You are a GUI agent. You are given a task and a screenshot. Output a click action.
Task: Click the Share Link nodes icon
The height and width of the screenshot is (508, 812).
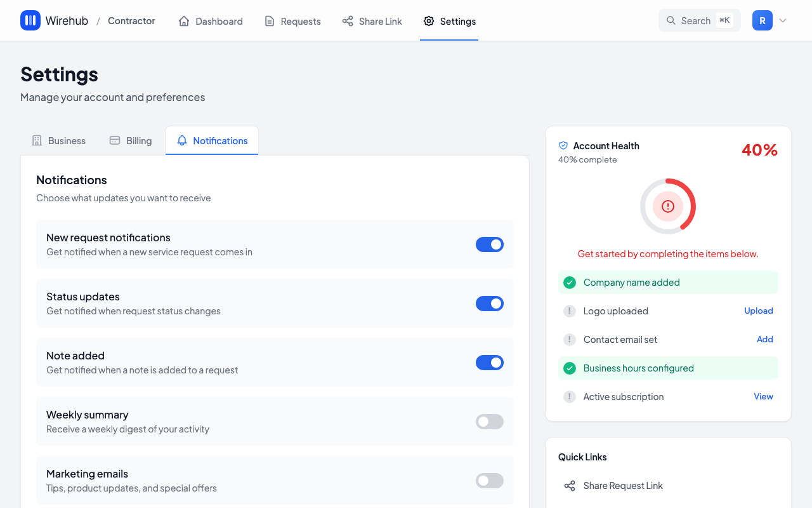click(348, 21)
